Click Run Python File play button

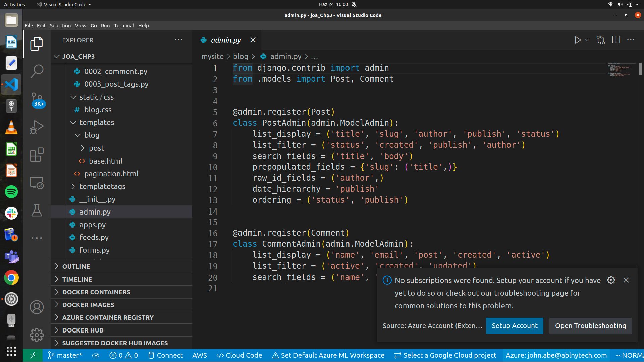click(577, 40)
